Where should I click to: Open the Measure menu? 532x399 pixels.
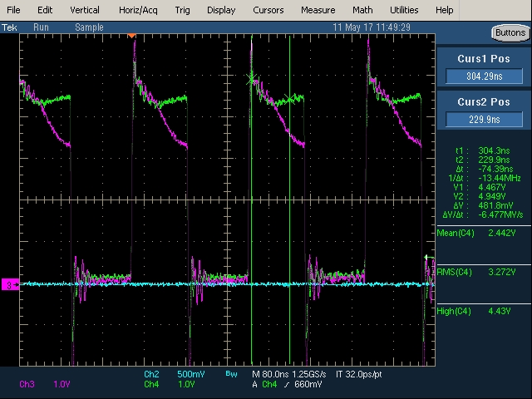(x=318, y=10)
